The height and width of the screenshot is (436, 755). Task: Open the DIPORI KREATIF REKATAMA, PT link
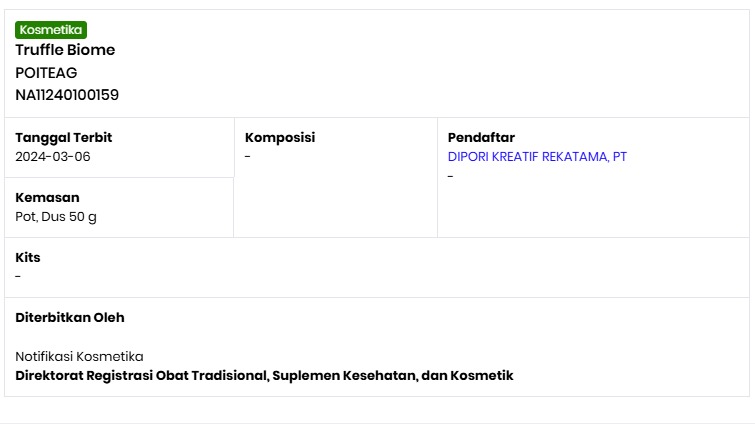[537, 157]
